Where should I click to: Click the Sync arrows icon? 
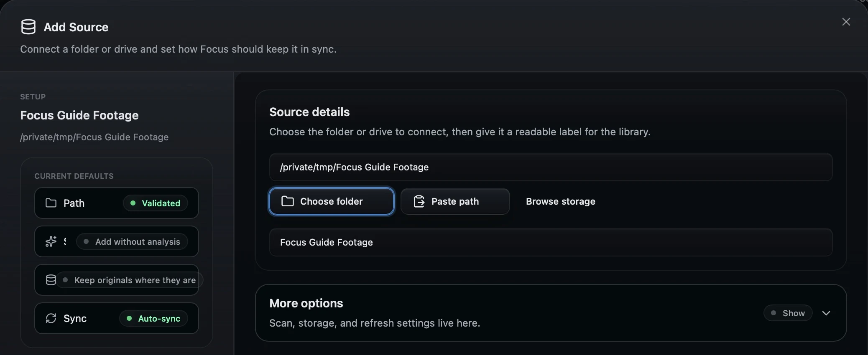coord(51,318)
